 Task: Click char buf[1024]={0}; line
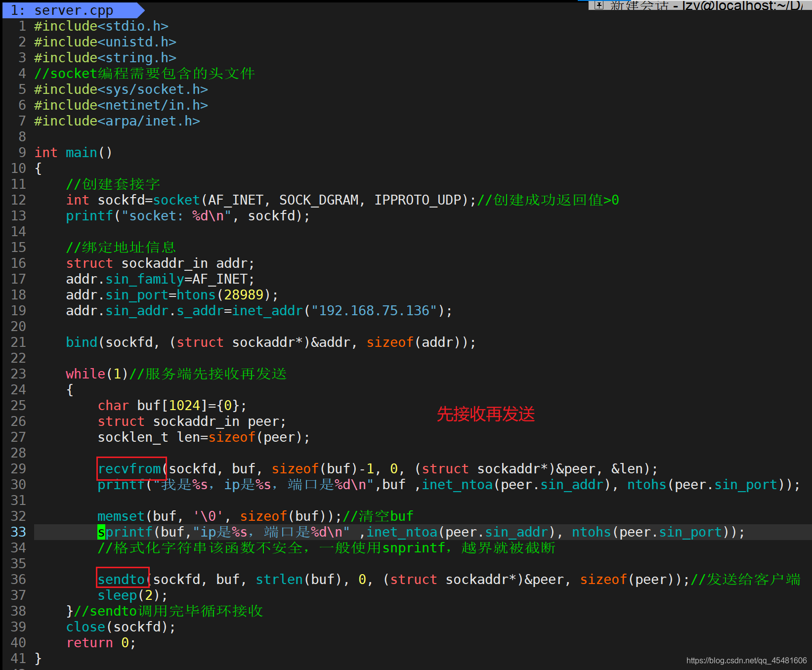(172, 406)
